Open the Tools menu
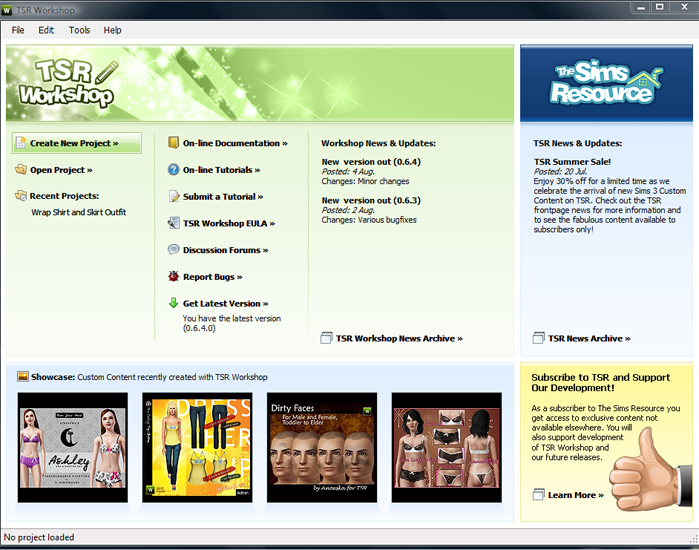The width and height of the screenshot is (699, 550). coord(79,30)
